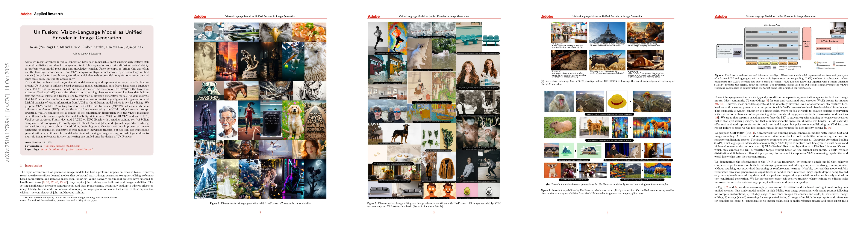Click the output image couch thumbnail in Figure 4
The width and height of the screenshot is (868, 225).
pyautogui.click(x=838, y=29)
